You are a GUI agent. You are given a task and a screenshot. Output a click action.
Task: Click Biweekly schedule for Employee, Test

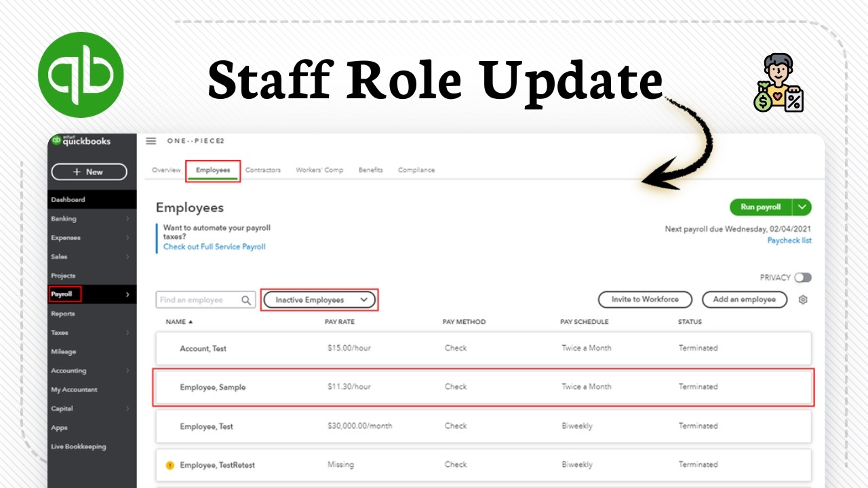click(577, 426)
